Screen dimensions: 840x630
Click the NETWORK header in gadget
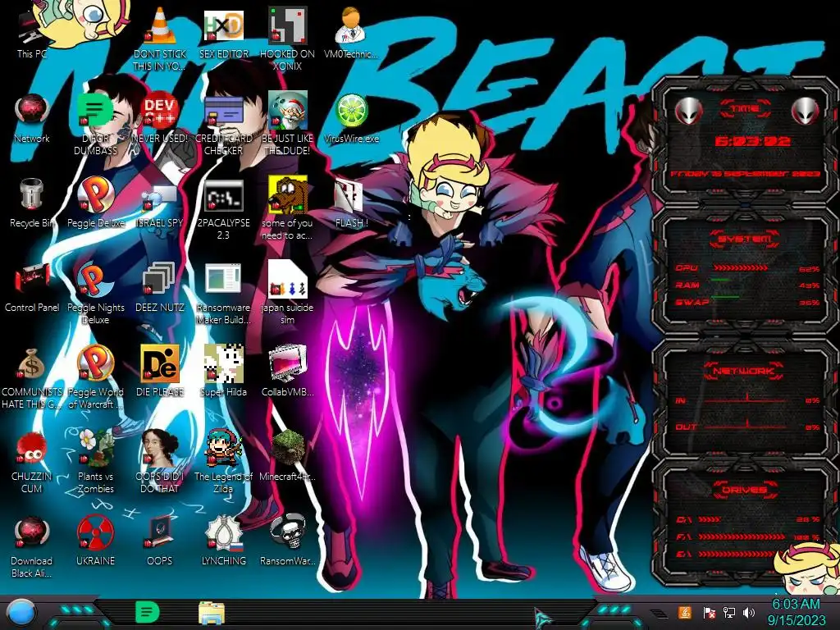click(x=743, y=370)
